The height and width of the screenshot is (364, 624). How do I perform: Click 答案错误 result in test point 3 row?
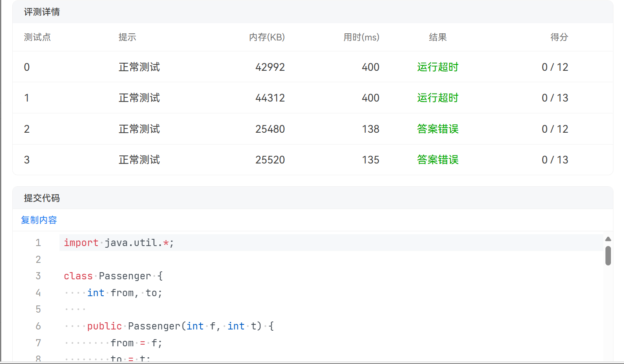click(438, 160)
